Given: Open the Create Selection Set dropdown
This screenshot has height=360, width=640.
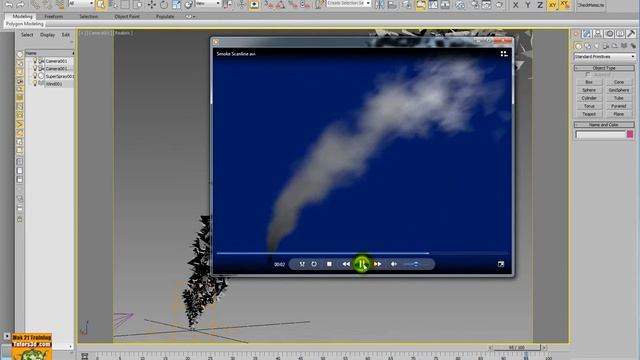Looking at the screenshot, I should 349,3.
